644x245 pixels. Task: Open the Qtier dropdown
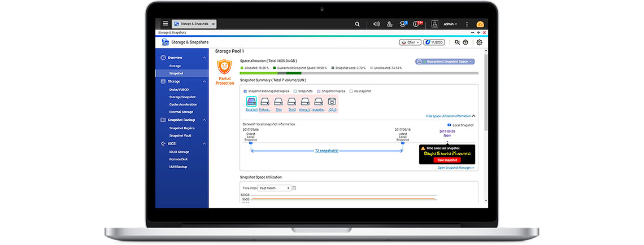point(410,42)
